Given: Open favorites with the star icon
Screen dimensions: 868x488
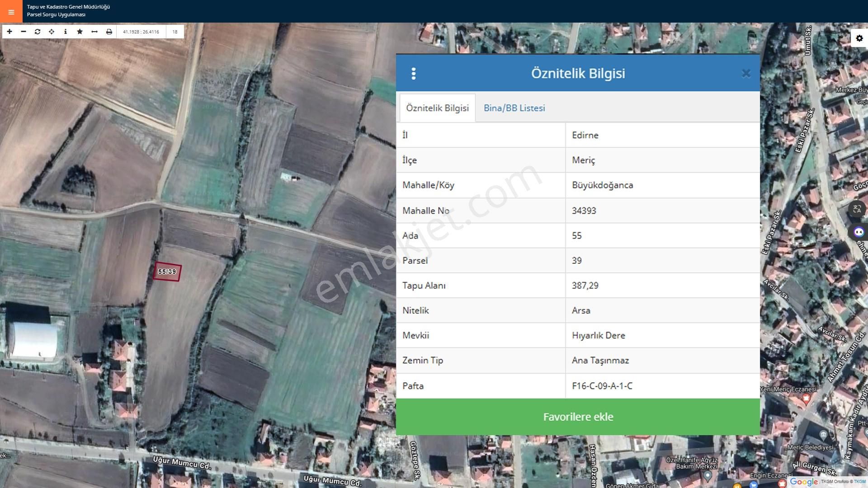Looking at the screenshot, I should point(80,32).
